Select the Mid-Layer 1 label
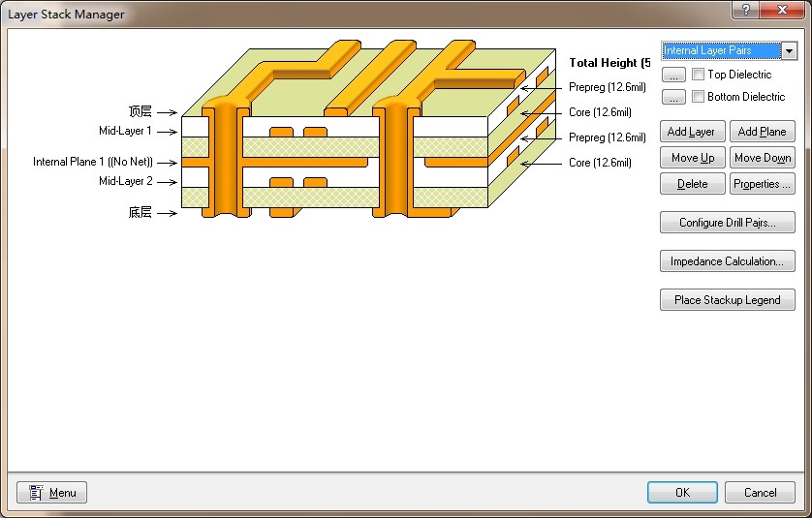 point(125,131)
